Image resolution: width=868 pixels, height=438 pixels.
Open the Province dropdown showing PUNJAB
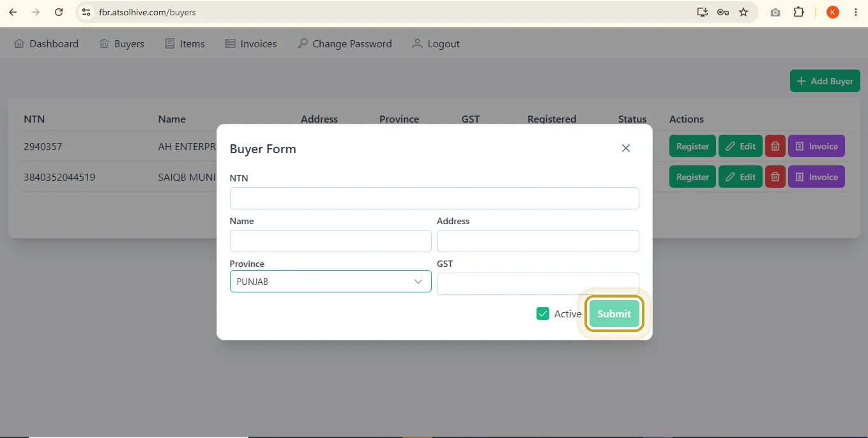click(x=330, y=282)
